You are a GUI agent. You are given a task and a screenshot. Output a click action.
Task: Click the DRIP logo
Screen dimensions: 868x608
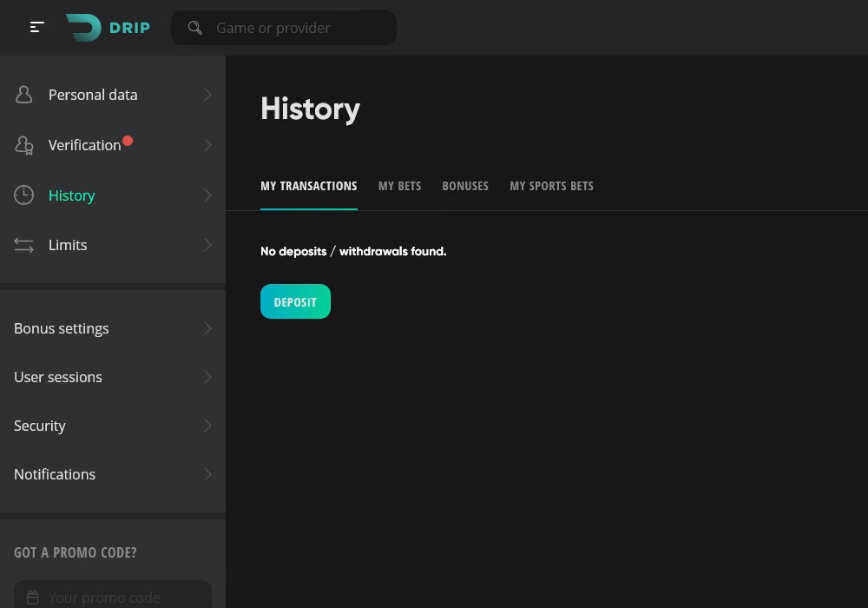(x=108, y=27)
